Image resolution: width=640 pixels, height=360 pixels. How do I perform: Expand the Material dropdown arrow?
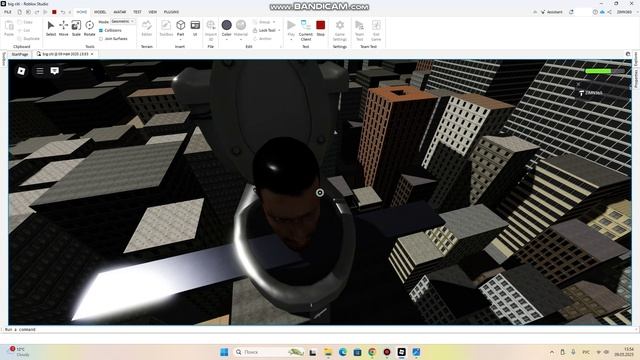tap(241, 39)
